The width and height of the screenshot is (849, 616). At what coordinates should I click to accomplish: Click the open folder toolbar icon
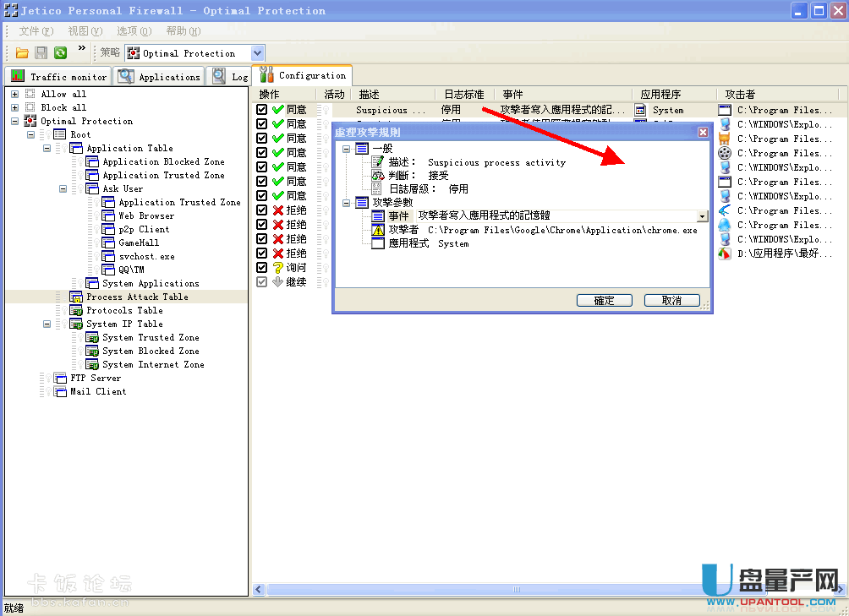point(23,53)
